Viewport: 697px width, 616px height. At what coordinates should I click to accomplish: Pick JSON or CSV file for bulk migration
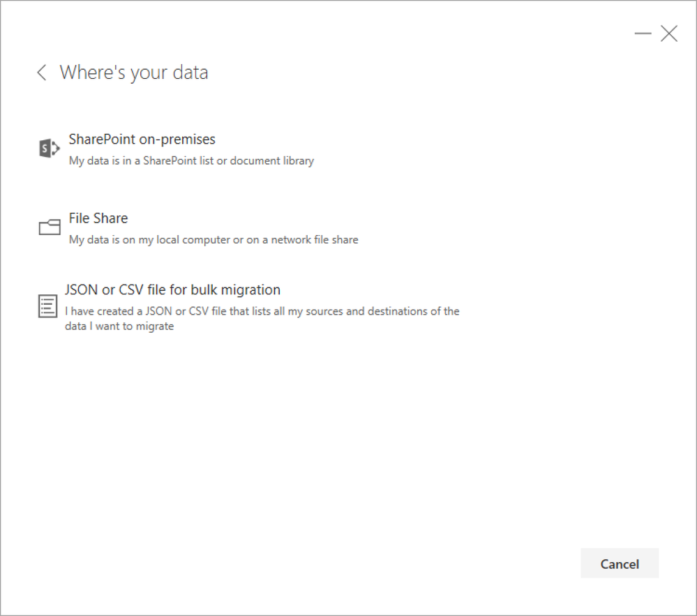172,290
